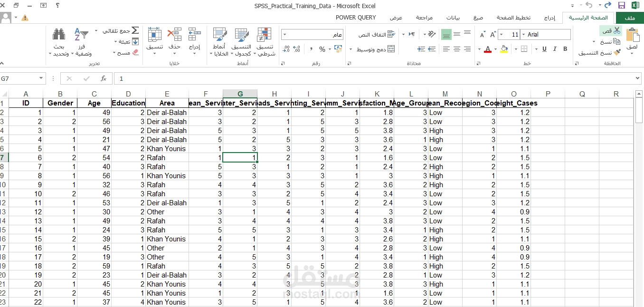Switch to the Insert (إدراج) ribbon tab

549,18
